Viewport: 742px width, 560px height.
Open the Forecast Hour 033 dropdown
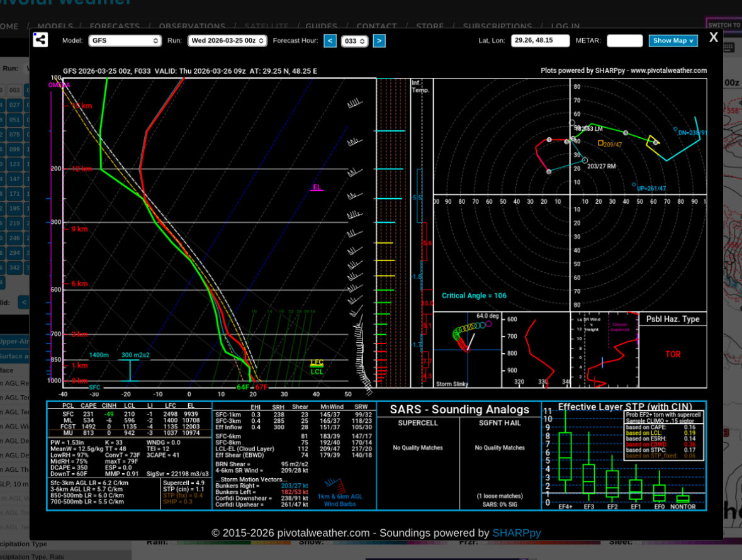point(354,41)
